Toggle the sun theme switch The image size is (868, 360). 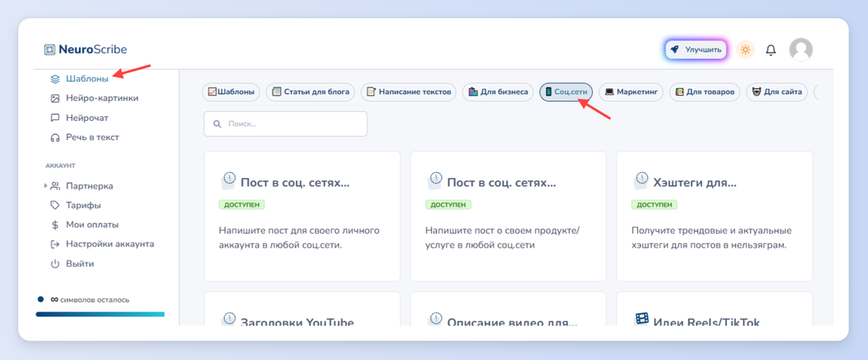coord(745,49)
